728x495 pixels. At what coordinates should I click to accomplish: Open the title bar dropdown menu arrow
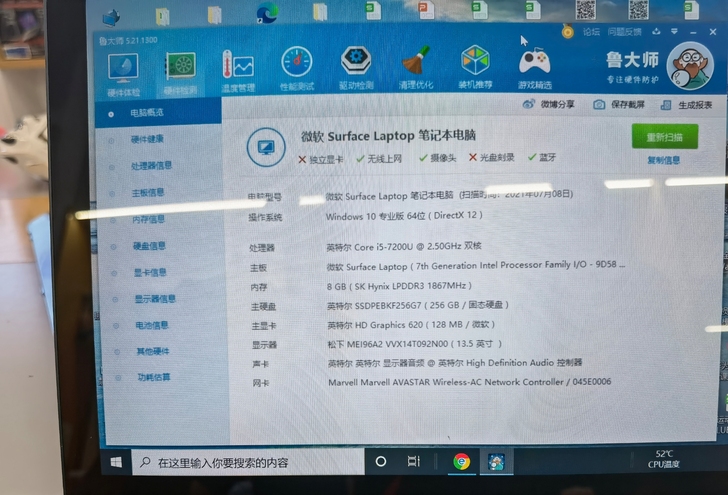pos(674,31)
